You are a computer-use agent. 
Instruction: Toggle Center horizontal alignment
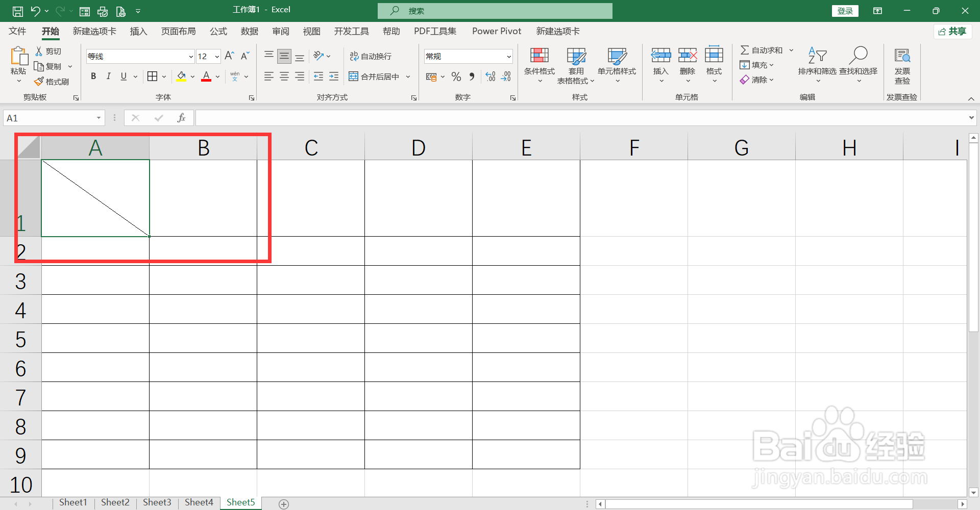point(284,76)
